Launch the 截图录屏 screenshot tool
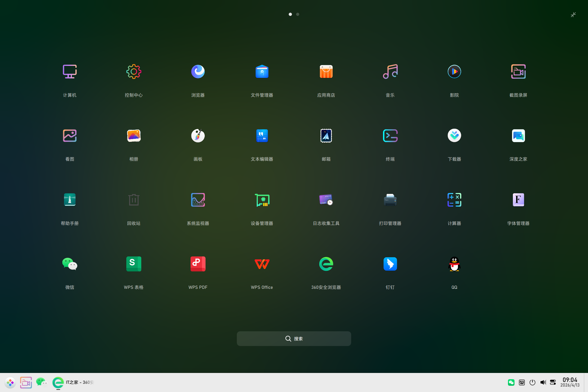The height and width of the screenshot is (392, 588). pyautogui.click(x=518, y=72)
